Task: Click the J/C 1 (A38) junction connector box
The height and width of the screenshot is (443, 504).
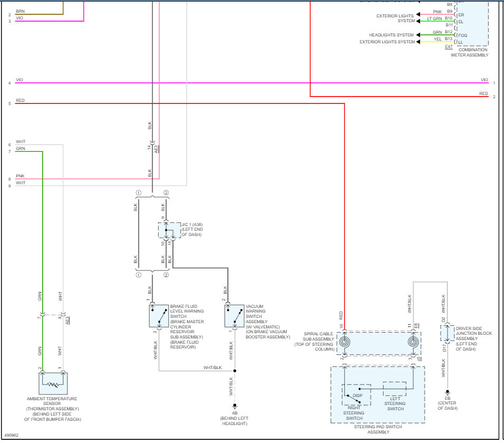Action: 170,230
